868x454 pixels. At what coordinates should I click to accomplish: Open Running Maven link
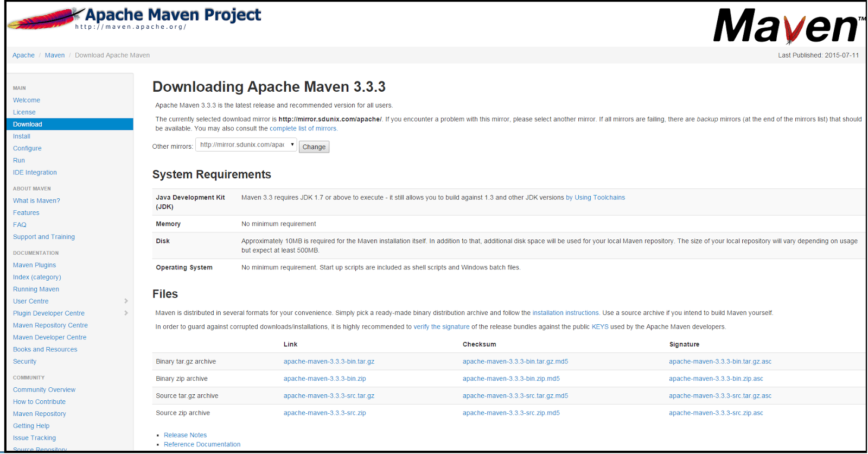pos(36,289)
